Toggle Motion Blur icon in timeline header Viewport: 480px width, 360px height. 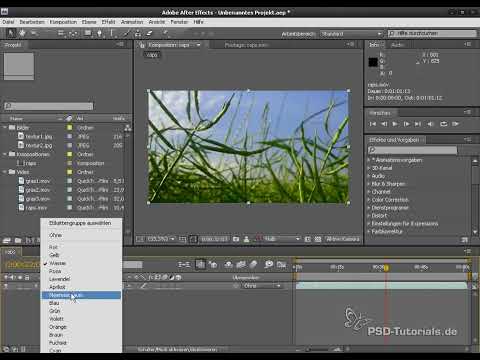coord(253,265)
